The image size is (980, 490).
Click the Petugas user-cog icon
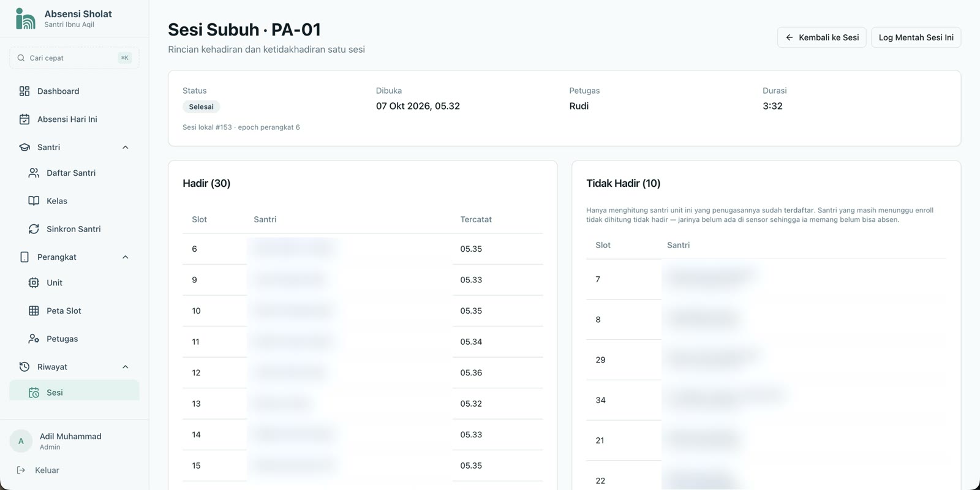(x=34, y=339)
